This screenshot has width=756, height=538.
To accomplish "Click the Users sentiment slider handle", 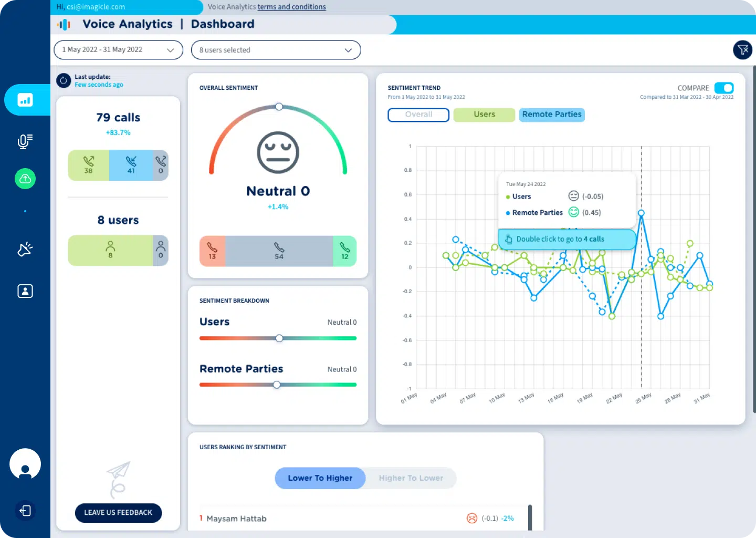I will point(279,338).
